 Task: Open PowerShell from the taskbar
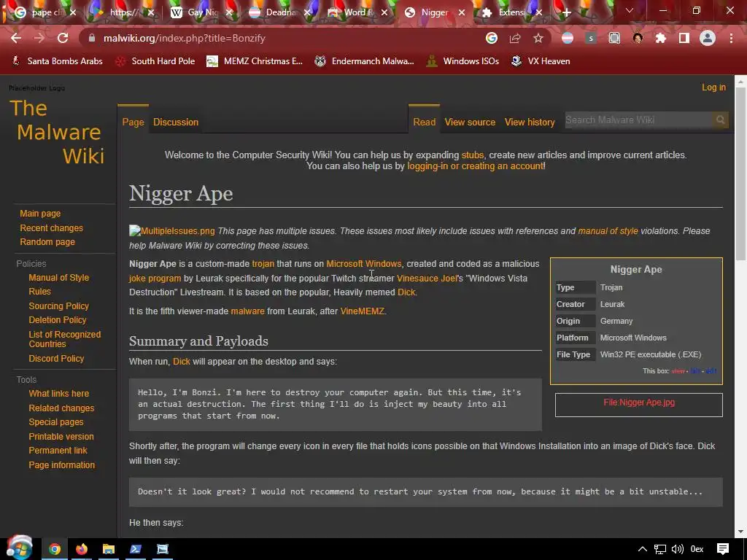click(x=136, y=549)
